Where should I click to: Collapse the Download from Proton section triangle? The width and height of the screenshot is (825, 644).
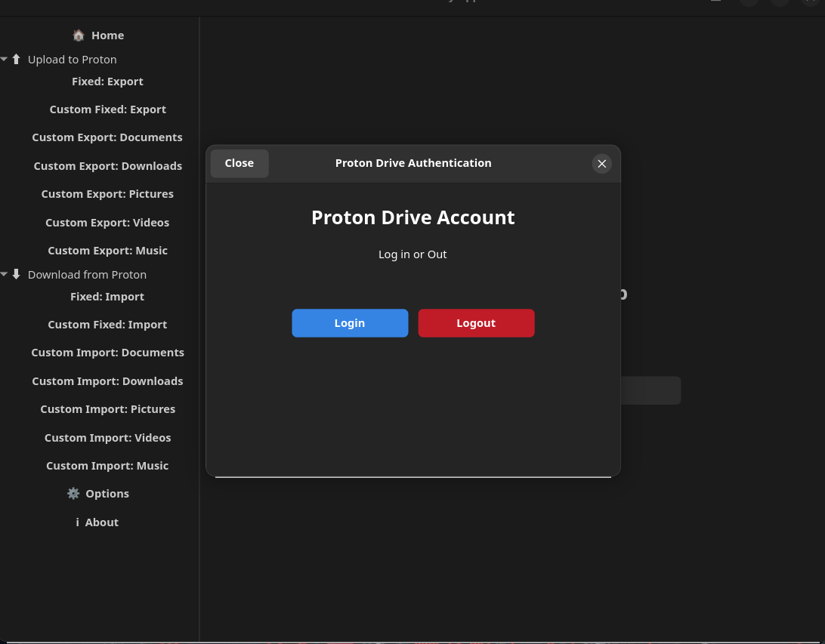tap(5, 274)
